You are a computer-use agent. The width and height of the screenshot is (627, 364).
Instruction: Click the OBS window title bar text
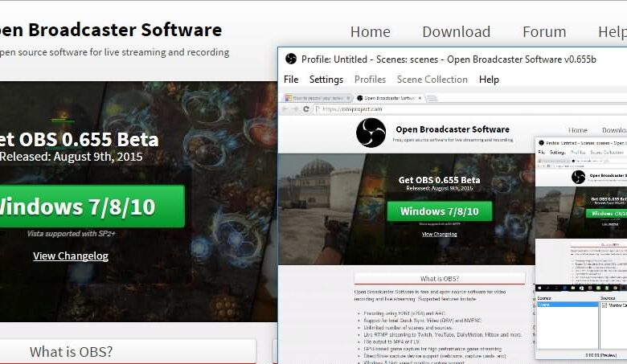[449, 59]
